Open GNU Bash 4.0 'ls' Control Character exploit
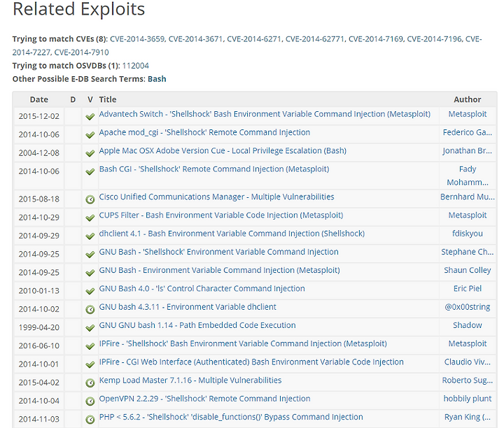The image size is (504, 428). (202, 288)
